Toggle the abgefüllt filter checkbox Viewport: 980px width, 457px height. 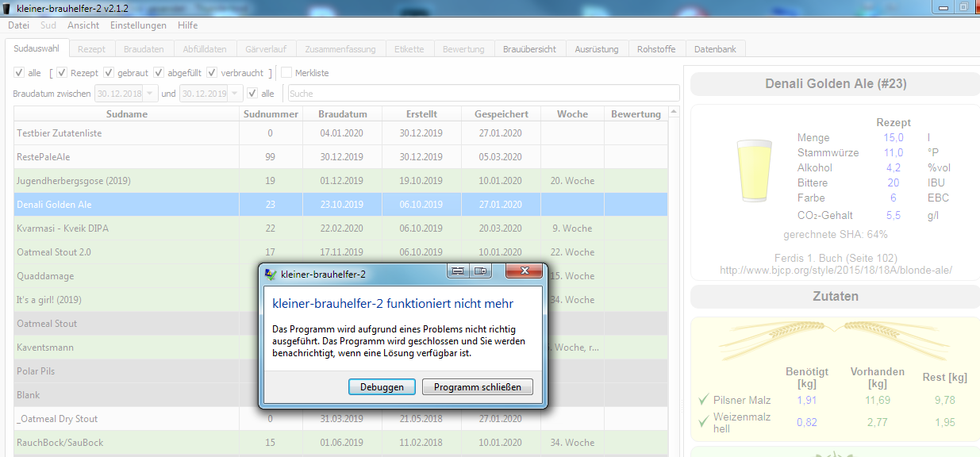tap(159, 73)
